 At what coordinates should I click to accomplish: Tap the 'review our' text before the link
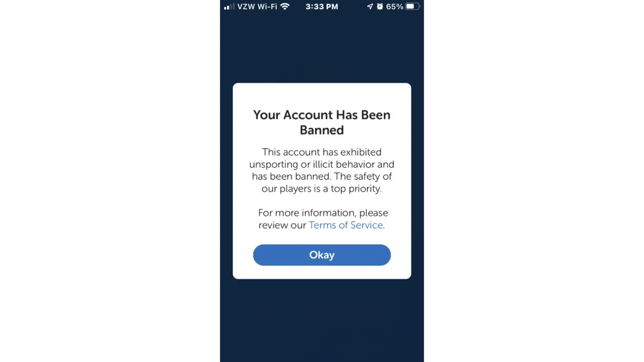coord(282,225)
